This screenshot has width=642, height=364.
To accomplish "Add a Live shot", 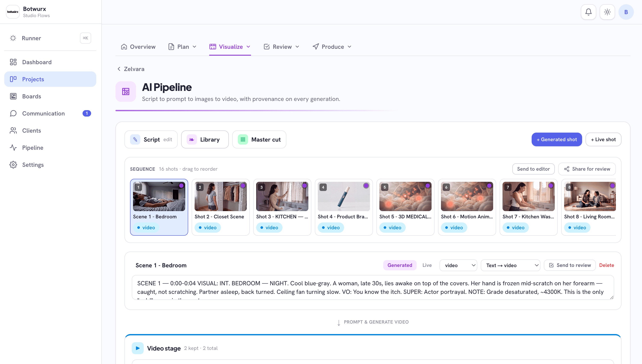I will [x=603, y=139].
